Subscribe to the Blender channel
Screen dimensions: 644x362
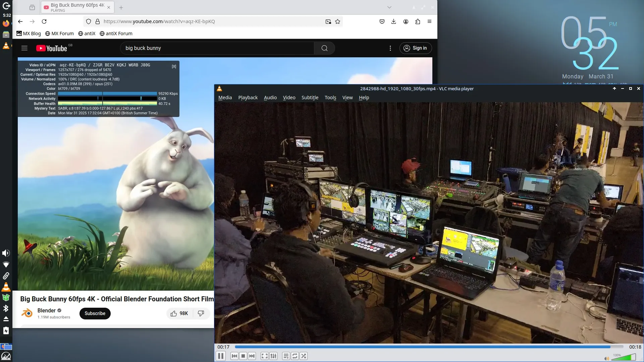click(x=95, y=313)
